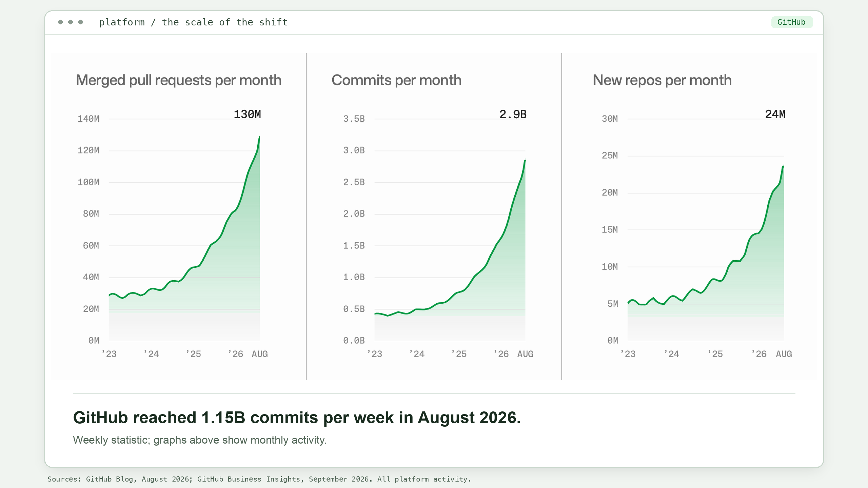Click the "GitHub reached 1.15B commits per week" headline
868x488 pixels.
(297, 418)
